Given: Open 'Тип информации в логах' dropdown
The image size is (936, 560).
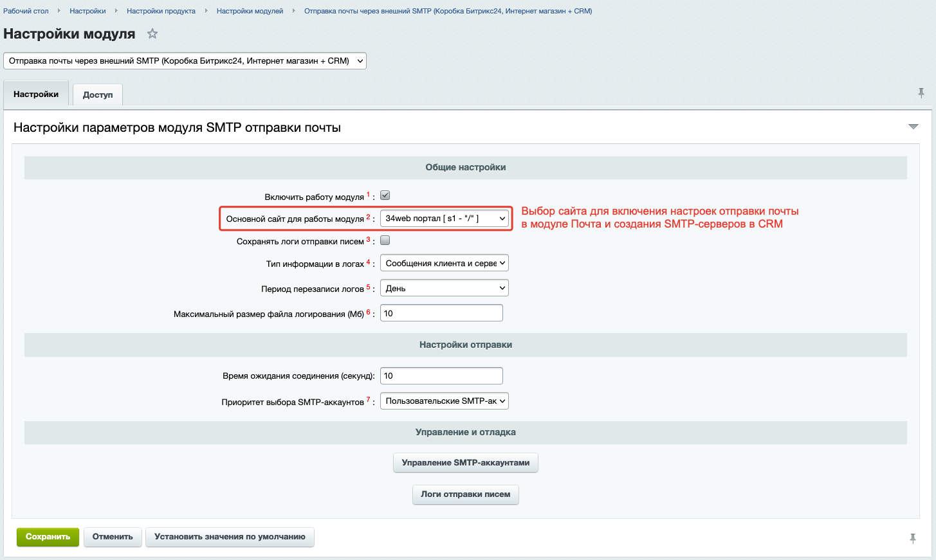Looking at the screenshot, I should point(445,263).
